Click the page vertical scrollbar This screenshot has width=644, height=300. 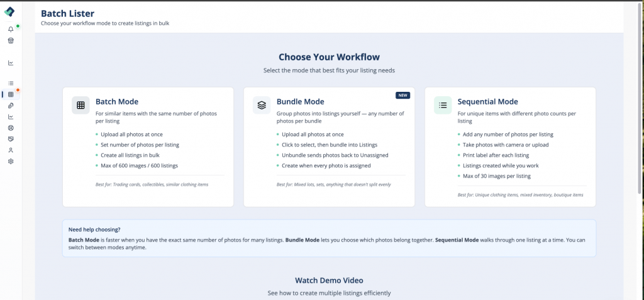coord(640,99)
